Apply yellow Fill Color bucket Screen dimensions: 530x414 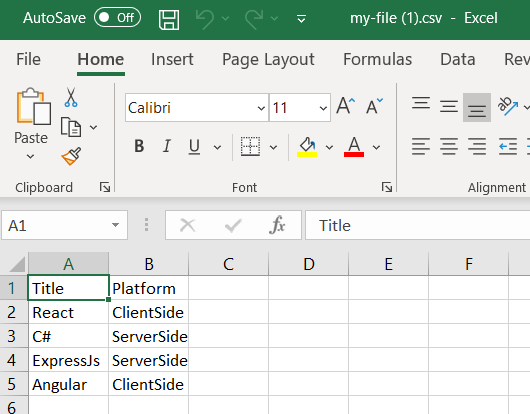(x=307, y=147)
